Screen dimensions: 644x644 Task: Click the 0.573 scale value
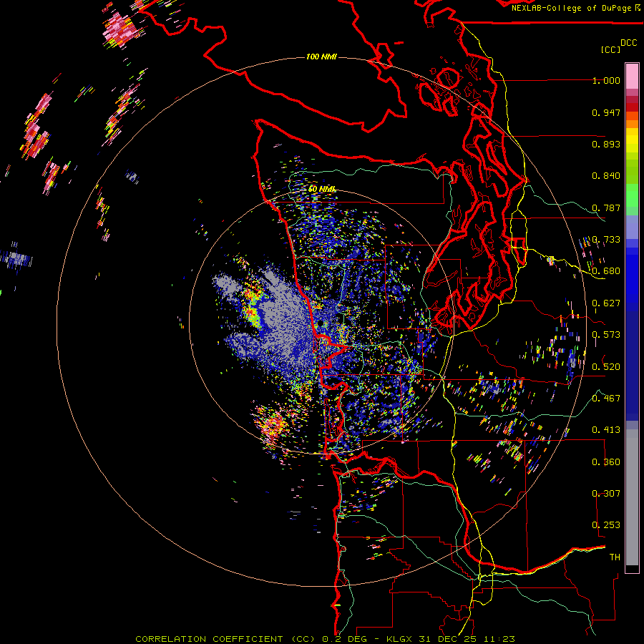pyautogui.click(x=606, y=335)
